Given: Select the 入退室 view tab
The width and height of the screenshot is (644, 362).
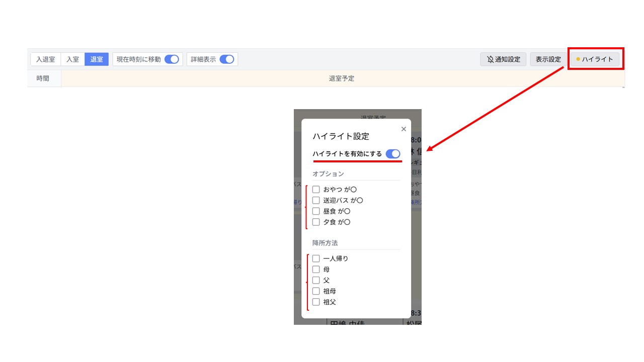Looking at the screenshot, I should 46,59.
